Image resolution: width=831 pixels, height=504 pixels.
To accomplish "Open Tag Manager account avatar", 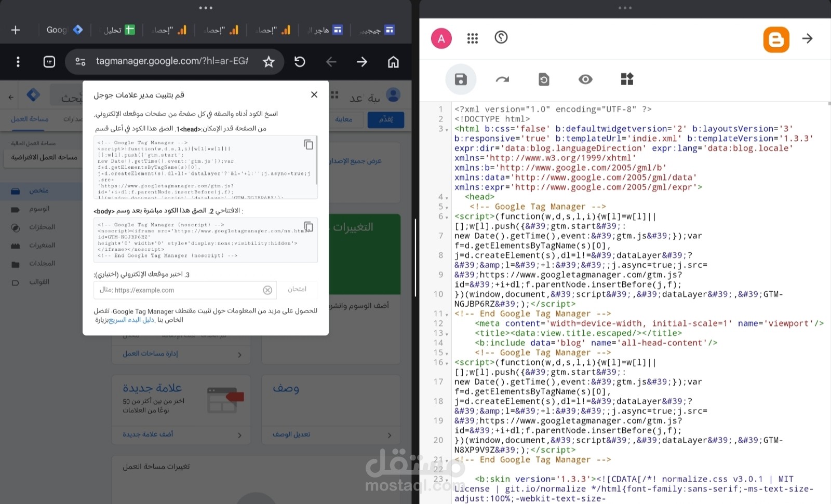I will click(x=393, y=95).
